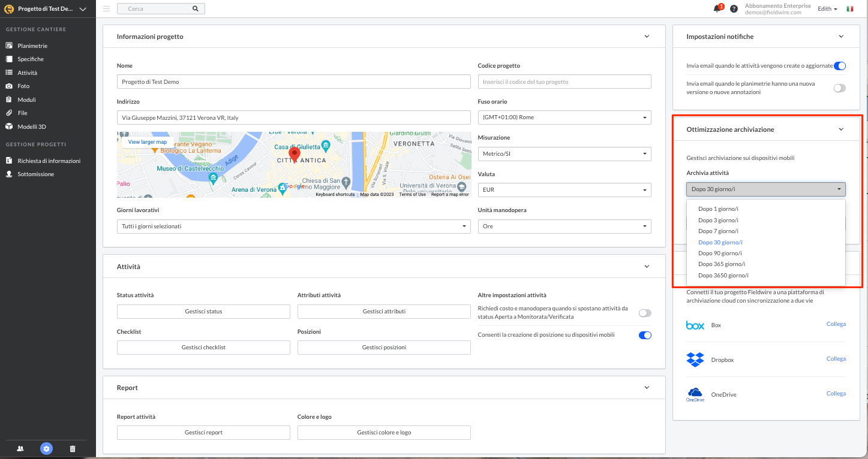The height and width of the screenshot is (459, 868).
Task: Click the OneDrive logo icon
Action: coord(695,394)
